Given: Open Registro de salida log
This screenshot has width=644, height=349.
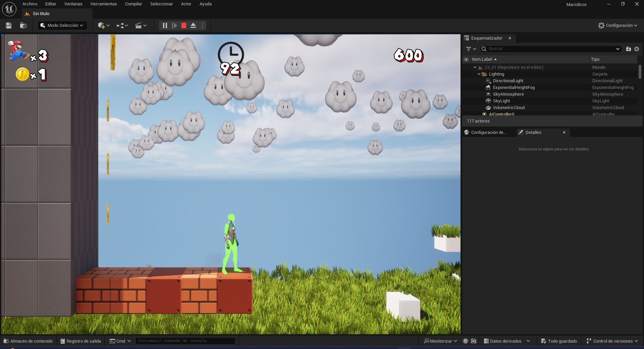Looking at the screenshot, I should [x=80, y=341].
